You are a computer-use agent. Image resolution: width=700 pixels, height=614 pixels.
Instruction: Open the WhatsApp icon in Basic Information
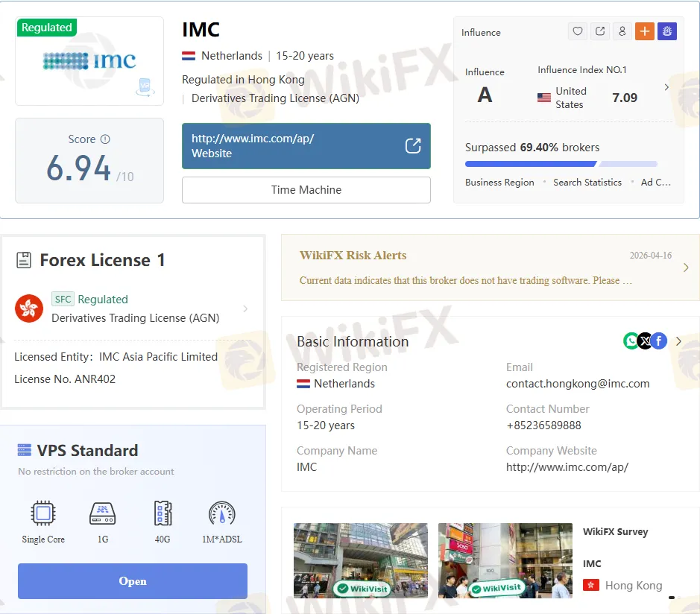[631, 341]
